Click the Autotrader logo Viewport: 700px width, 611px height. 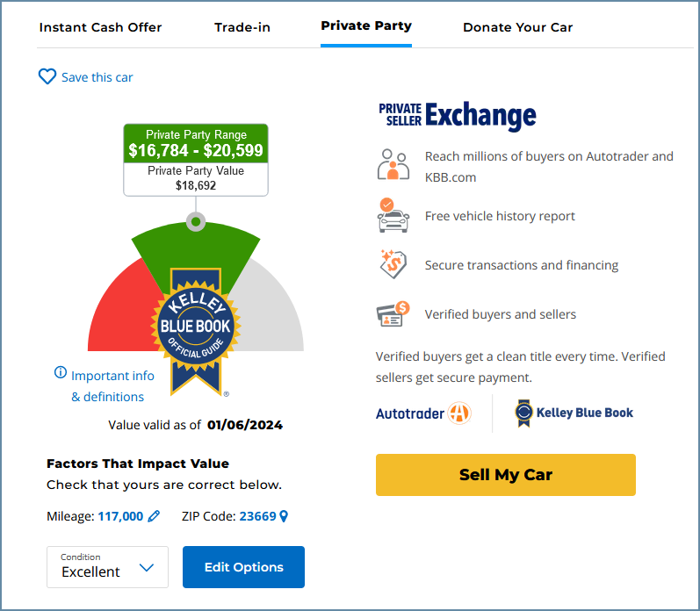(x=422, y=413)
